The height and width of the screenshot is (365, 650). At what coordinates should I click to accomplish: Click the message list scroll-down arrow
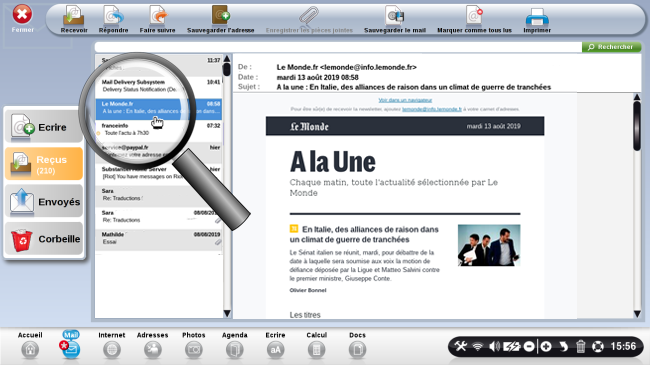(227, 314)
